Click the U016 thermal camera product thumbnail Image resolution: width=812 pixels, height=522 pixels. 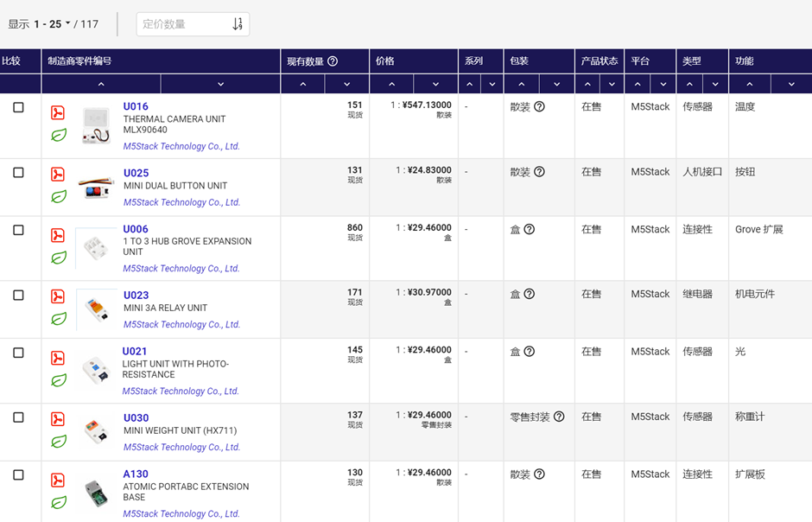point(95,126)
